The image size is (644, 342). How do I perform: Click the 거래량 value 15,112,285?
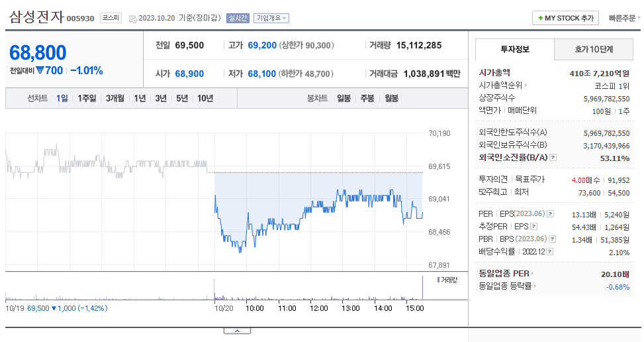click(x=419, y=45)
